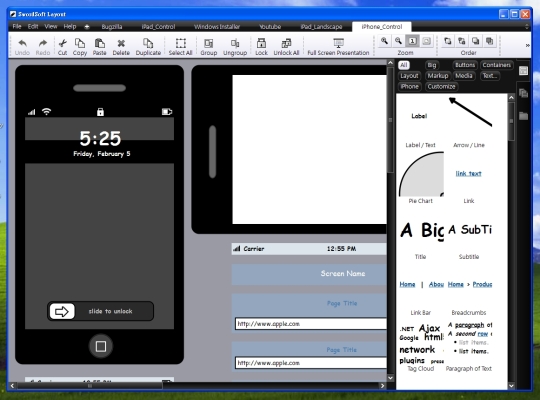The image size is (540, 400).
Task: Click the Zoom Out magnifier icon
Action: pos(398,41)
